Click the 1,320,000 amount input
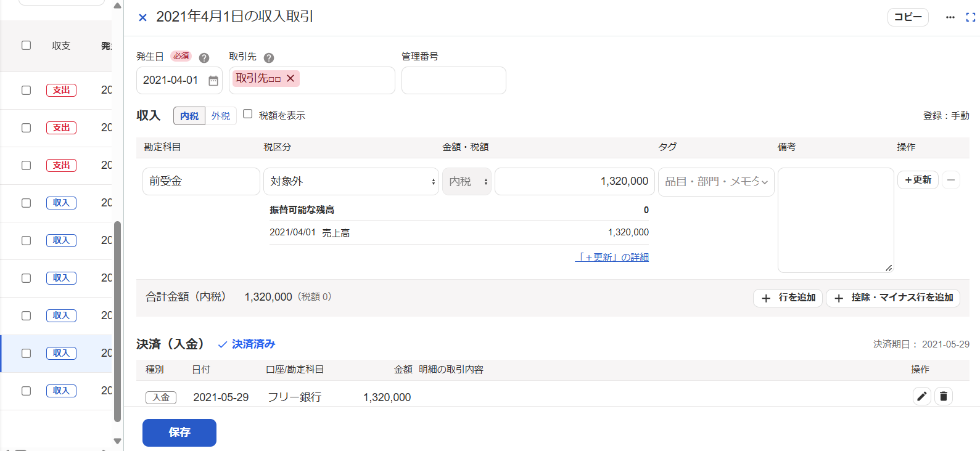 (575, 181)
